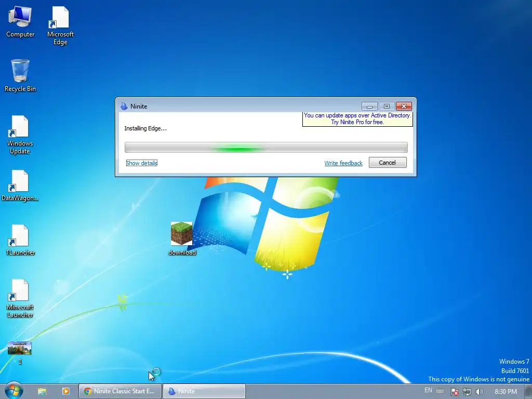The height and width of the screenshot is (399, 532).
Task: Maximize the Ninite window
Action: coord(387,106)
